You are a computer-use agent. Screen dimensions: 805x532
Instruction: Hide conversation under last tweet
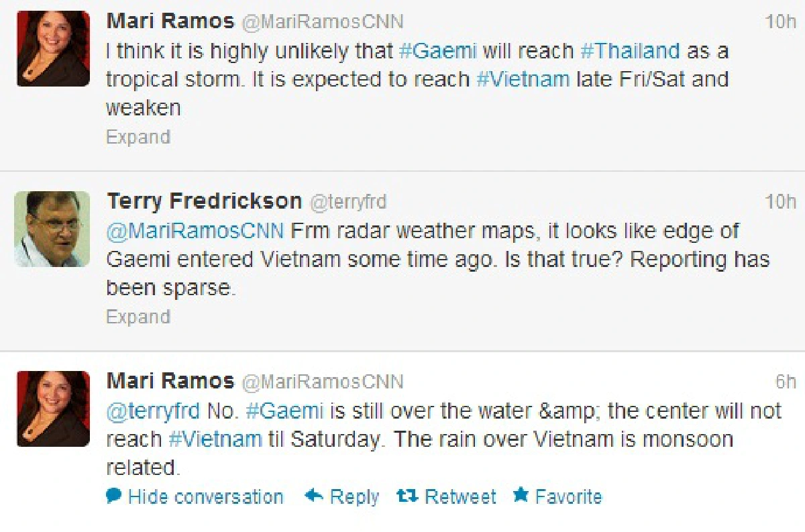coord(205,496)
